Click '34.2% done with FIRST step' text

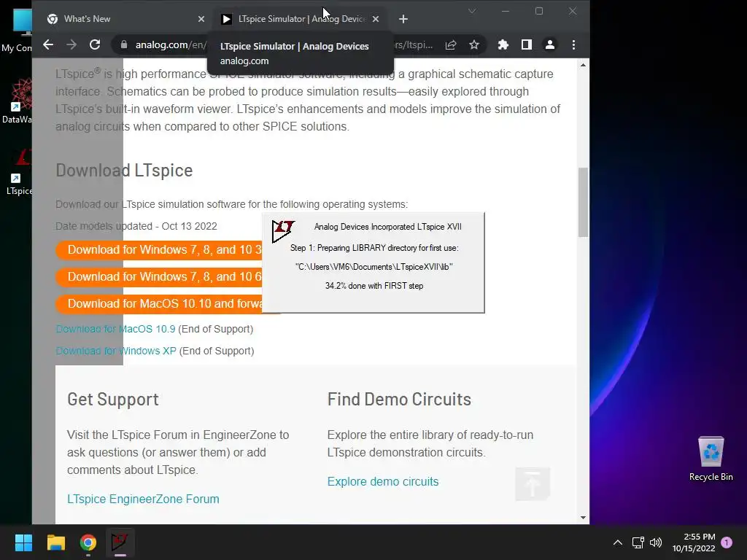tap(374, 286)
